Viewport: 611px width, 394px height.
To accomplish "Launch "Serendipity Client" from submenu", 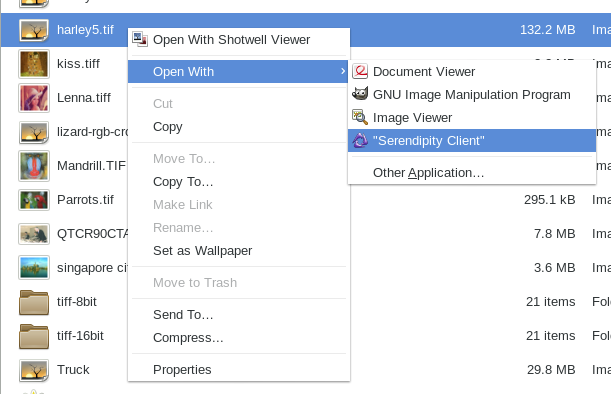I will point(472,140).
